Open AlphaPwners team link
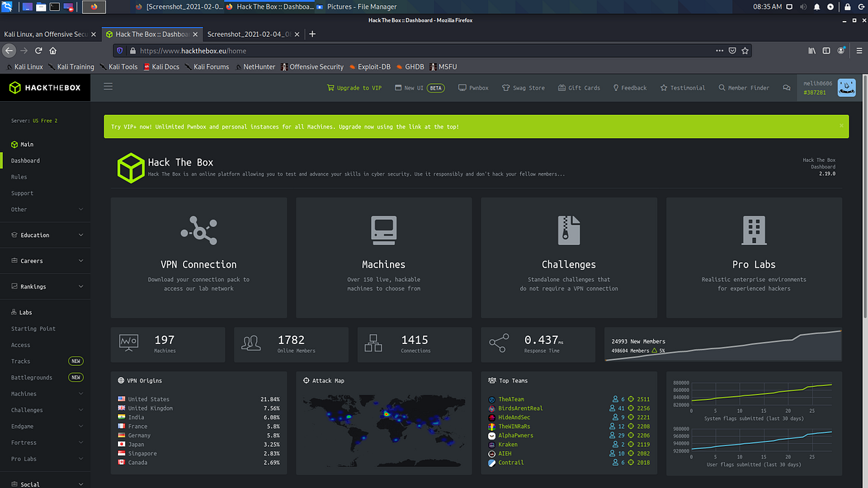This screenshot has width=868, height=488. coord(516,435)
